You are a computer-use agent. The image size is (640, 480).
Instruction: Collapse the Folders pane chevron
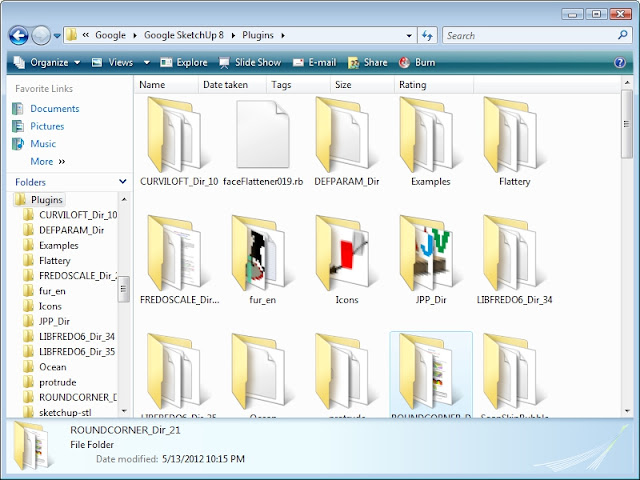122,182
